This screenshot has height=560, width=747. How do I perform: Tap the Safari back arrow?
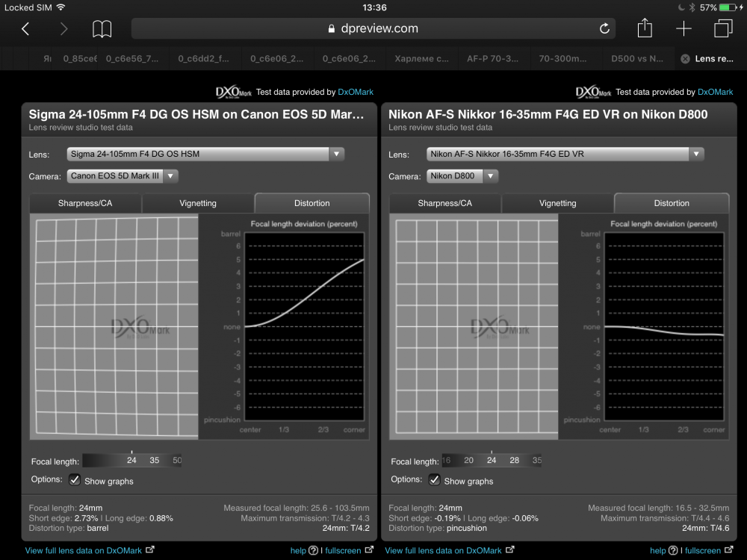[25, 29]
